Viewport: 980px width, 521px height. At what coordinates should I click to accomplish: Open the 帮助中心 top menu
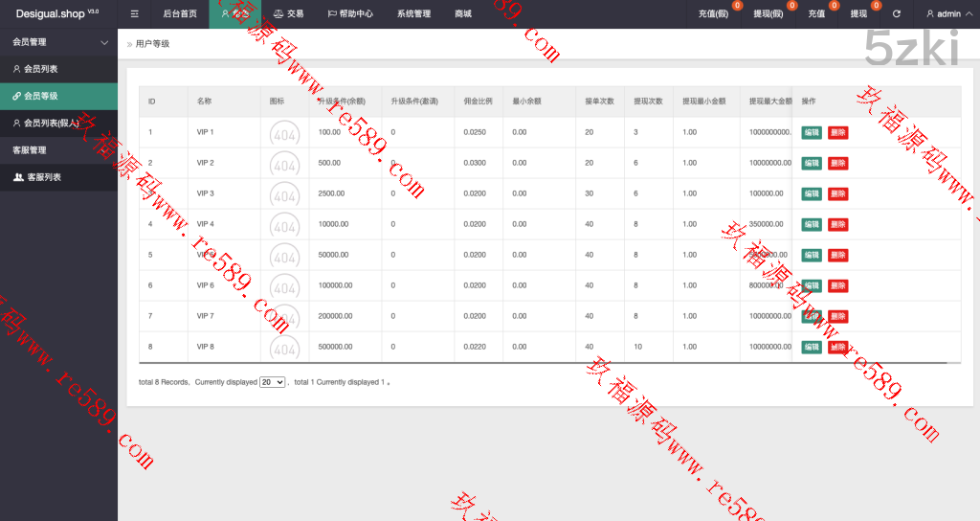coord(350,14)
